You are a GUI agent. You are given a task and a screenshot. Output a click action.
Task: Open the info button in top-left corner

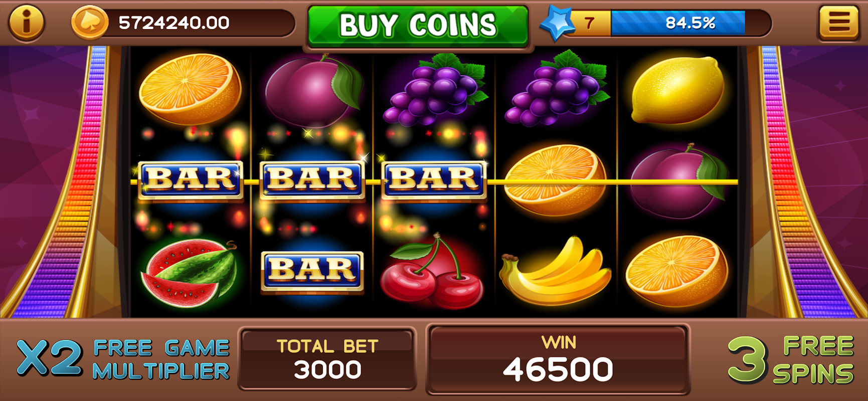click(x=27, y=22)
